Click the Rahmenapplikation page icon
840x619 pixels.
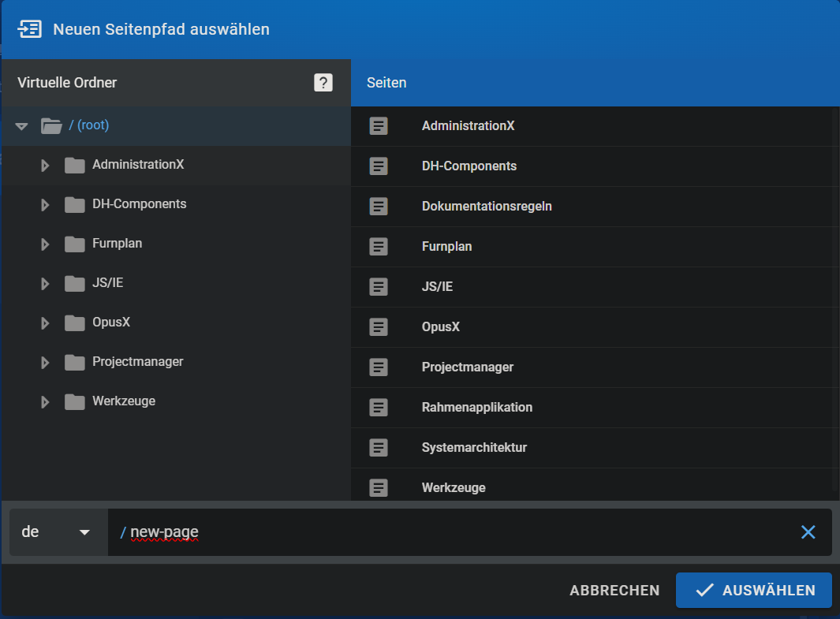tap(379, 408)
